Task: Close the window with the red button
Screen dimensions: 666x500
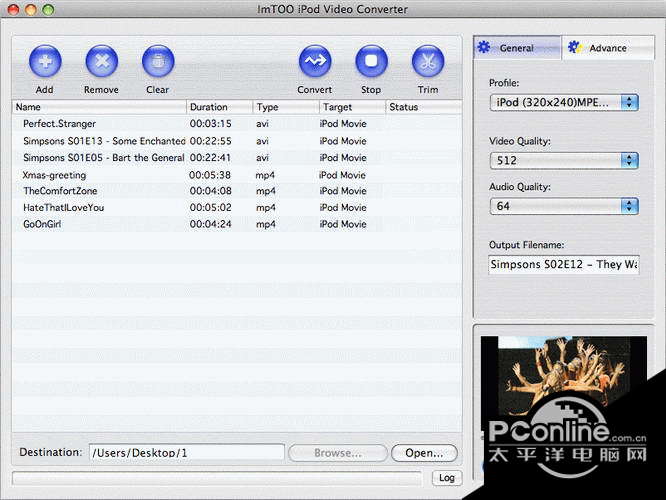Action: [14, 9]
